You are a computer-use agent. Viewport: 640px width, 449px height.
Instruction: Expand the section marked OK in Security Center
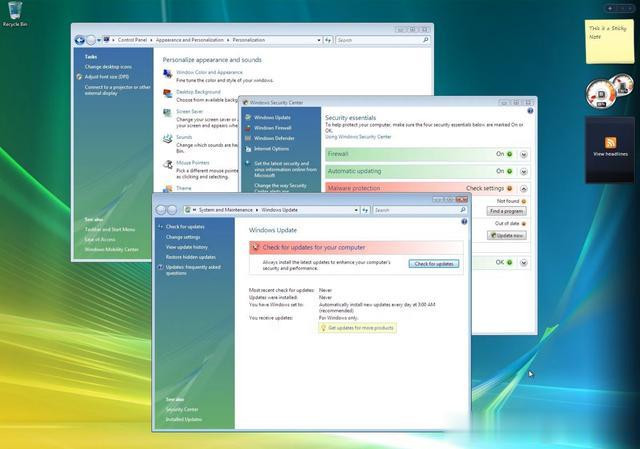[524, 263]
